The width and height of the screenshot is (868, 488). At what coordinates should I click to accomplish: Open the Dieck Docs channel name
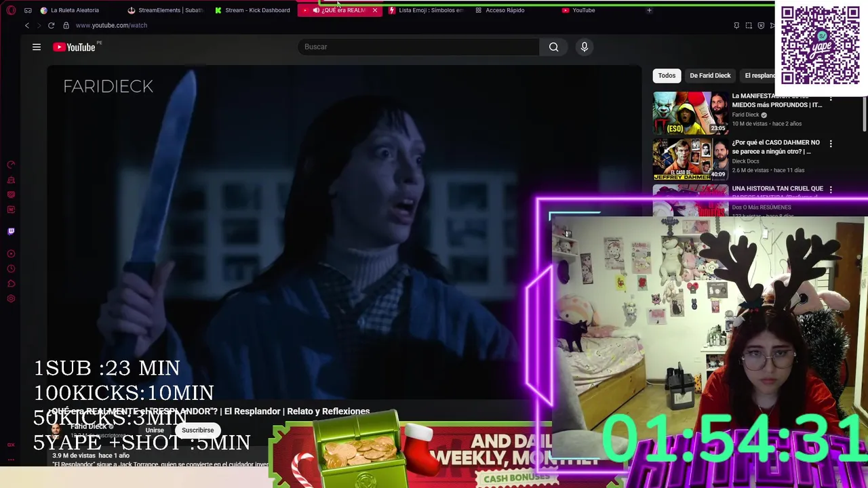(x=745, y=161)
